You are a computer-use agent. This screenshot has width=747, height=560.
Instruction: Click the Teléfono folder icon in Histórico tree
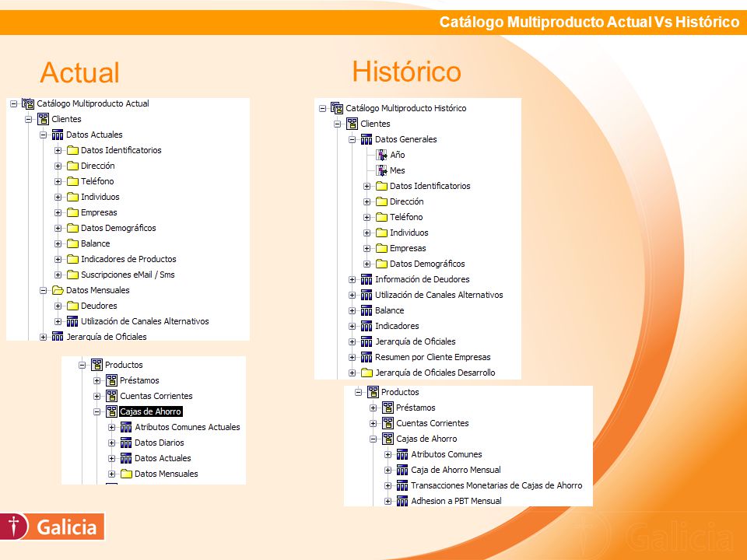click(381, 217)
